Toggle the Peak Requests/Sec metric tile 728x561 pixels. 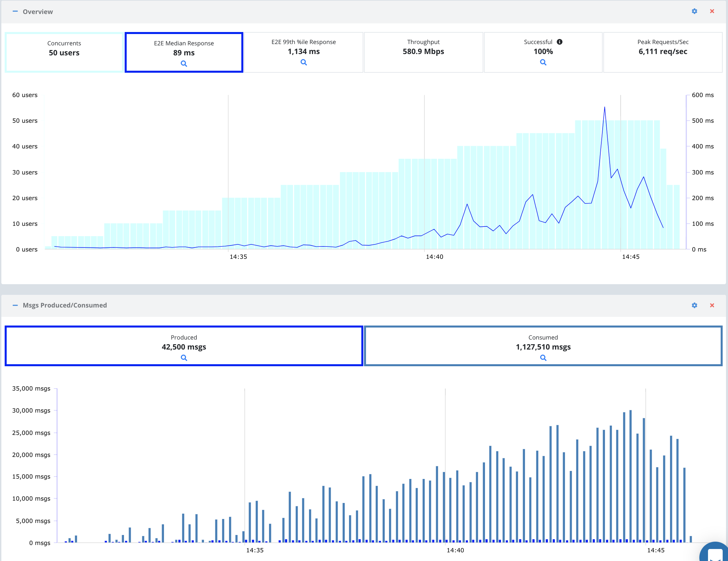663,52
